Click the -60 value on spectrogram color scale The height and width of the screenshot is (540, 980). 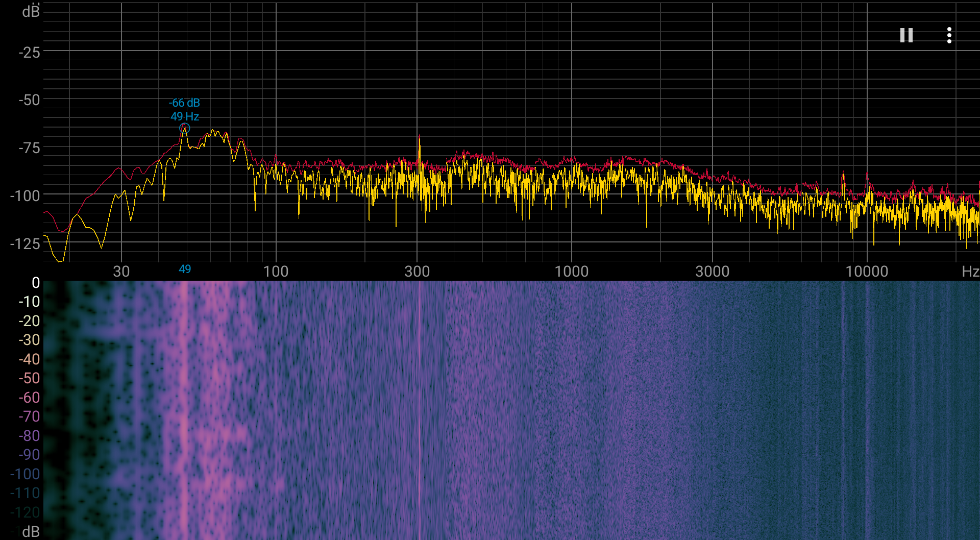[29, 397]
